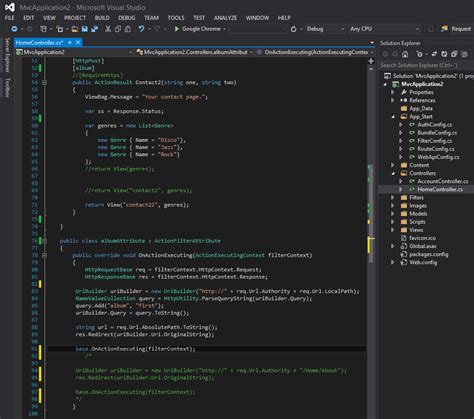
Task: Click the Copy icon in the toolbar
Action: 118,29
